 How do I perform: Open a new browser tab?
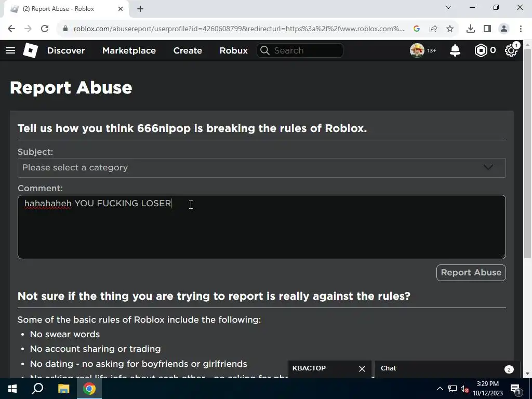(x=140, y=9)
